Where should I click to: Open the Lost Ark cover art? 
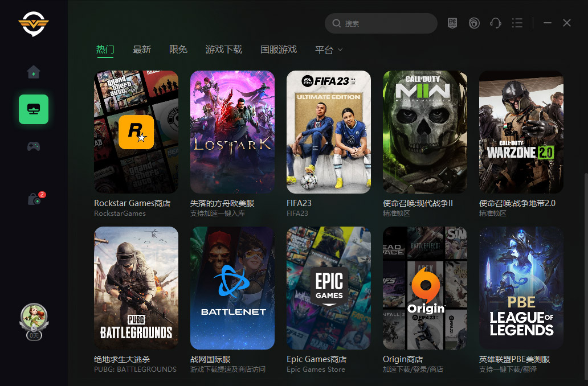[x=232, y=132]
